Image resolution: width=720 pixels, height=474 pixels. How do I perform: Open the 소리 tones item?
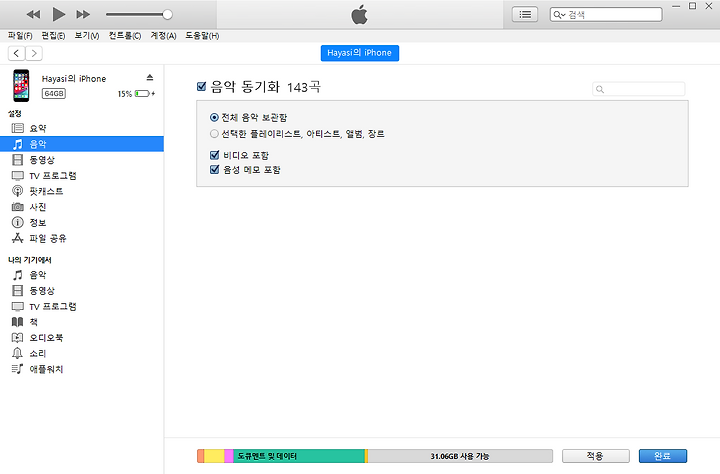pos(82,354)
